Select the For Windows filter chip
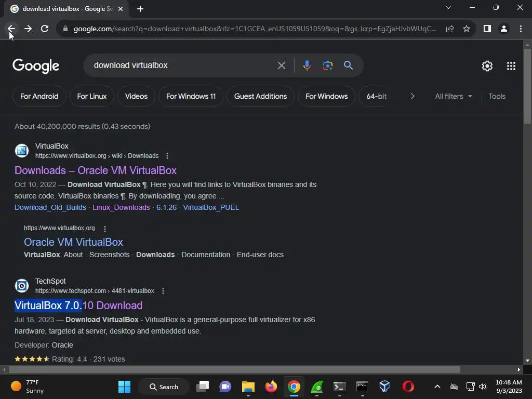Screen dimensions: 532x399 coord(326,96)
